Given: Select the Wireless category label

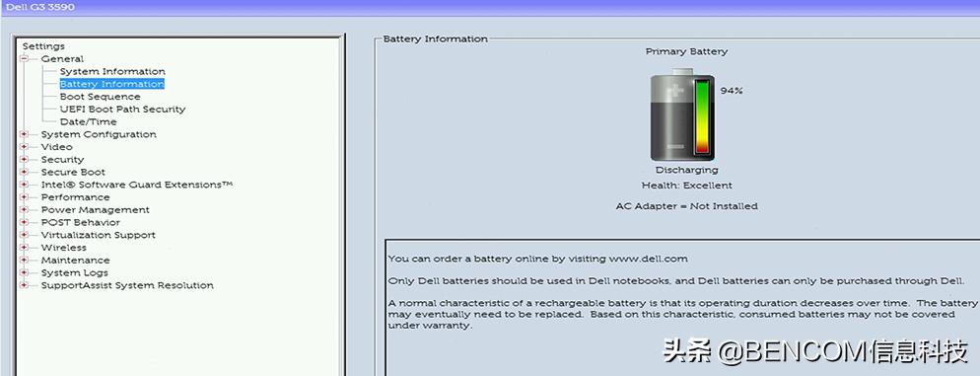Looking at the screenshot, I should point(64,247).
